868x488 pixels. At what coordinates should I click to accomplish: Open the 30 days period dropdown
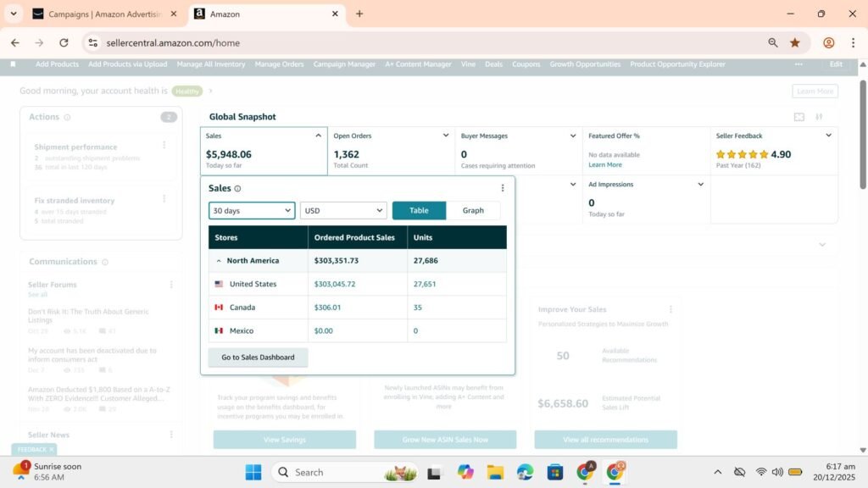(251, 210)
